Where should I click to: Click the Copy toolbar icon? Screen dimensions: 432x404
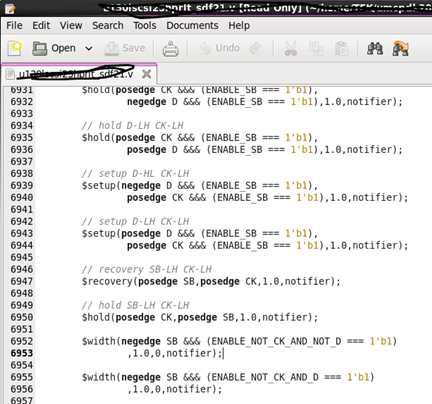[x=316, y=49]
